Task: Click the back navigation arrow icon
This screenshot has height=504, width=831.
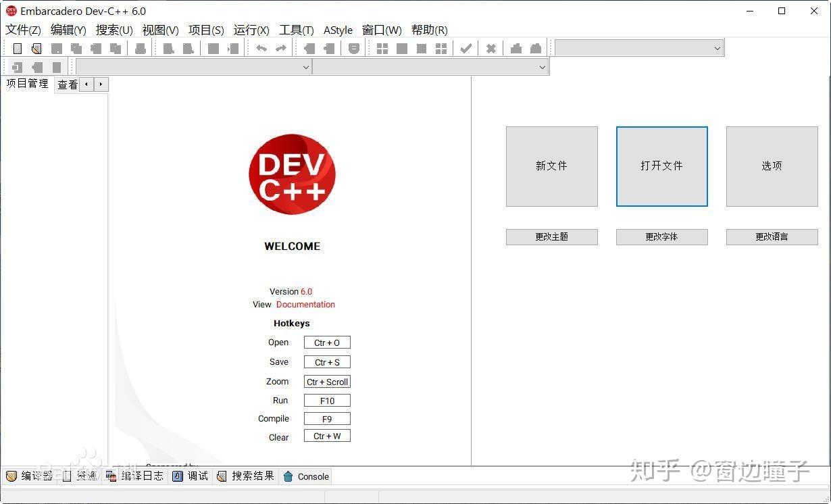Action: (308, 48)
